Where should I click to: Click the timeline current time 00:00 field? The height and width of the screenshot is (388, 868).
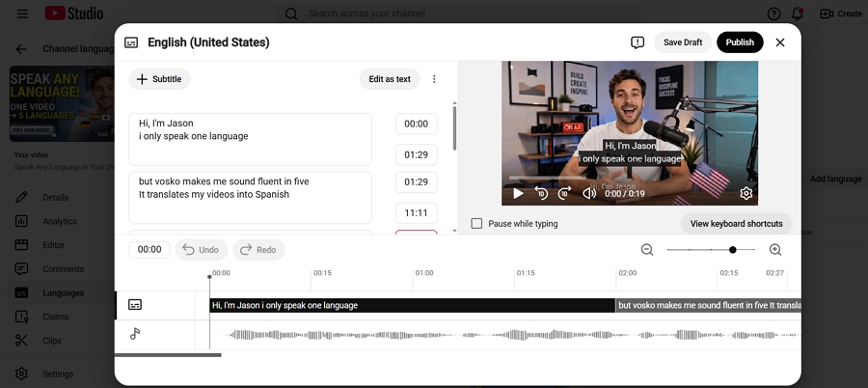pyautogui.click(x=149, y=249)
